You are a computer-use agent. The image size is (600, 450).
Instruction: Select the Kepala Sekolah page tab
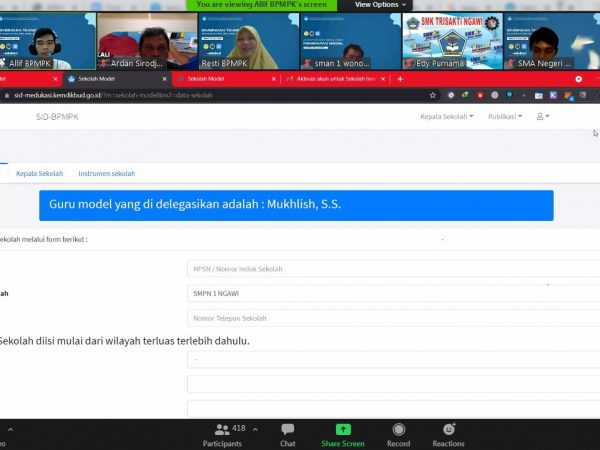[x=39, y=173]
